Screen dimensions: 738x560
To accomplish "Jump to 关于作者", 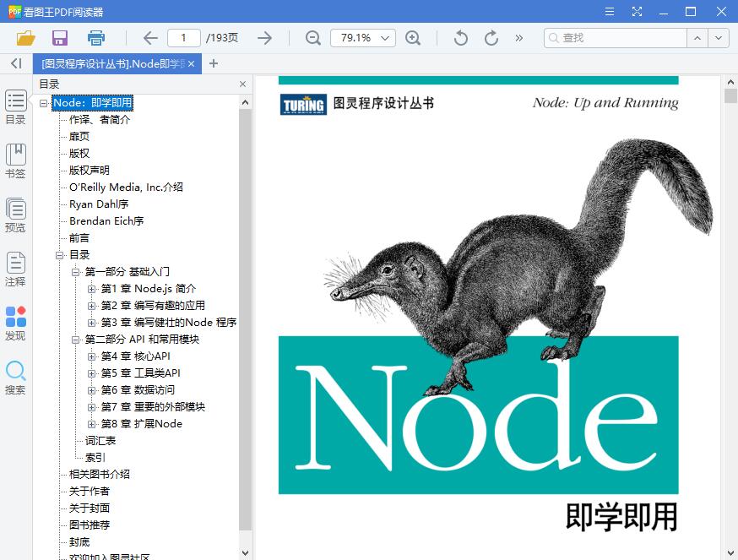I will [x=89, y=492].
